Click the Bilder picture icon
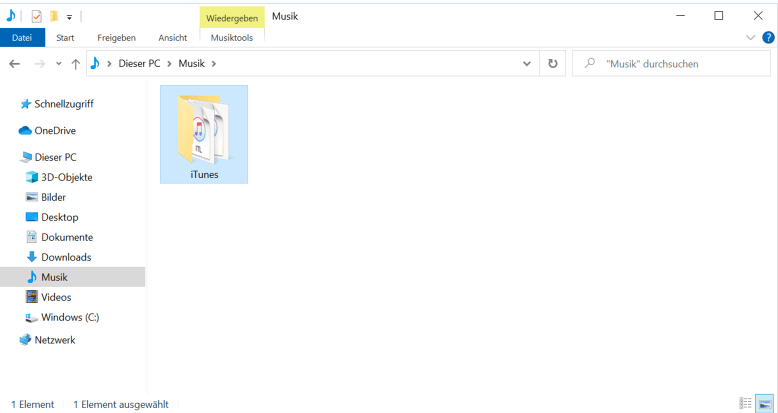This screenshot has height=413, width=778. [x=32, y=197]
